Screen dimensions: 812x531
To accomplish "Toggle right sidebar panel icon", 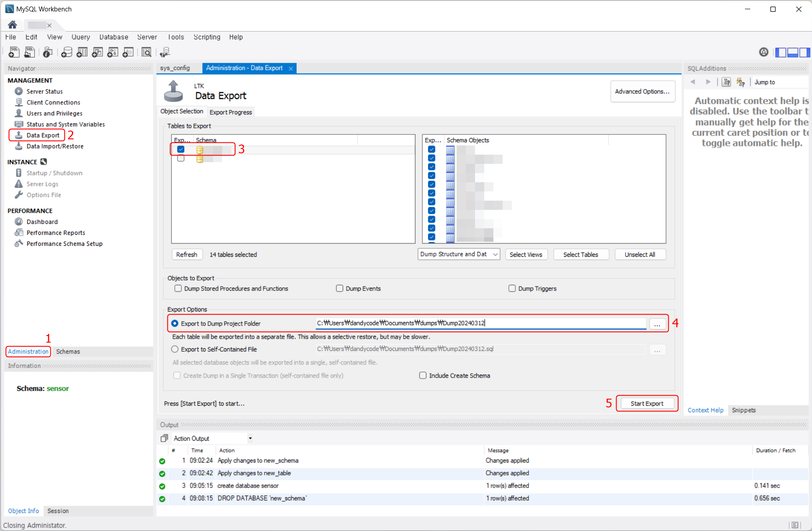I will click(805, 53).
